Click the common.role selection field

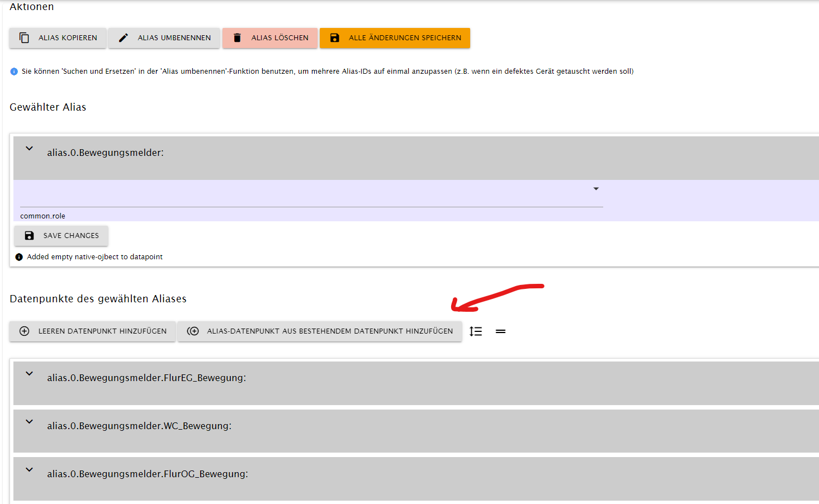pos(311,194)
